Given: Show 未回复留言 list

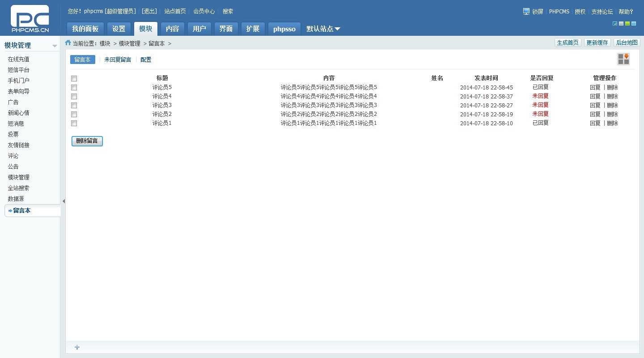Looking at the screenshot, I should [118, 60].
